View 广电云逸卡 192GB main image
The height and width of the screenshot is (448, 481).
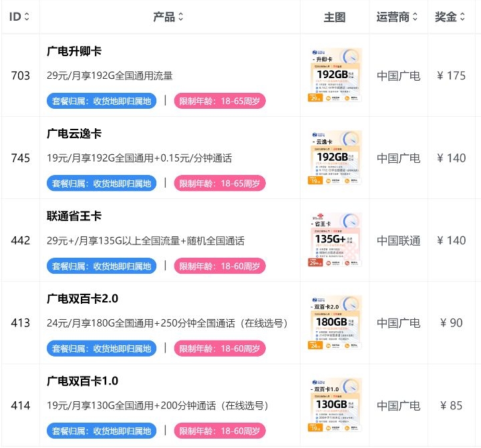tap(335, 158)
